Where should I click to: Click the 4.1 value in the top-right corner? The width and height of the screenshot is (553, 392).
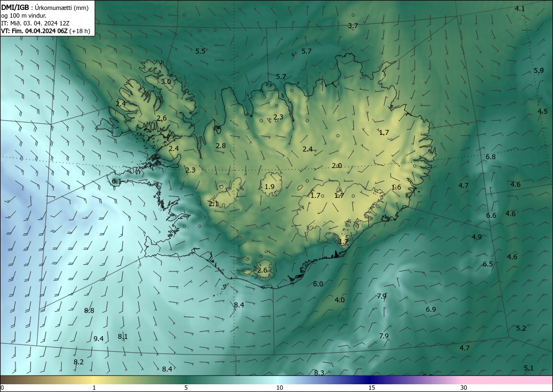520,9
